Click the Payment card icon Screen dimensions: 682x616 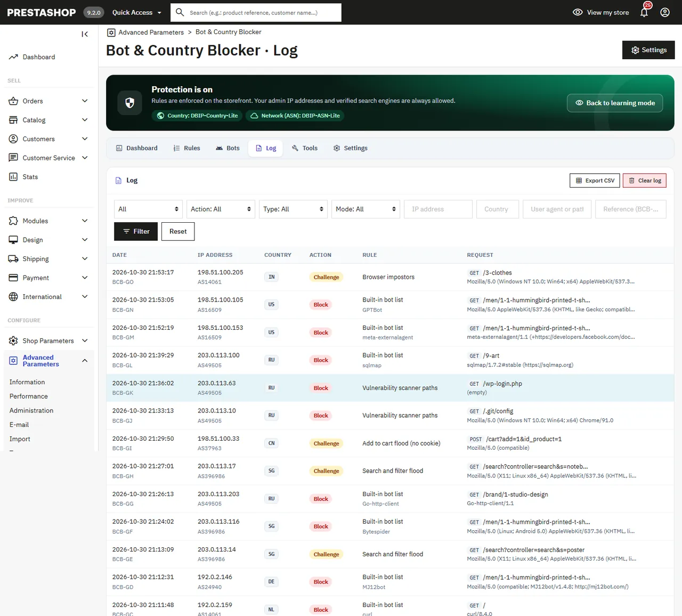13,278
